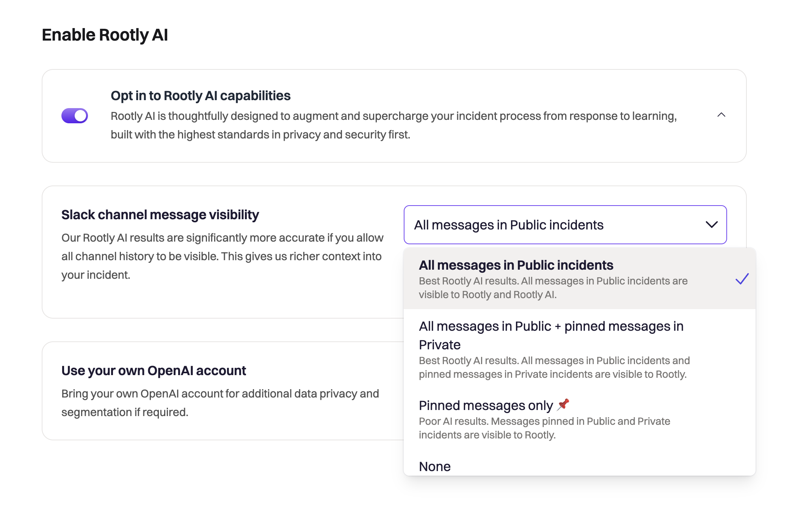Click the pin emoji in Pinned messages only
The height and width of the screenshot is (509, 812).
click(x=563, y=404)
